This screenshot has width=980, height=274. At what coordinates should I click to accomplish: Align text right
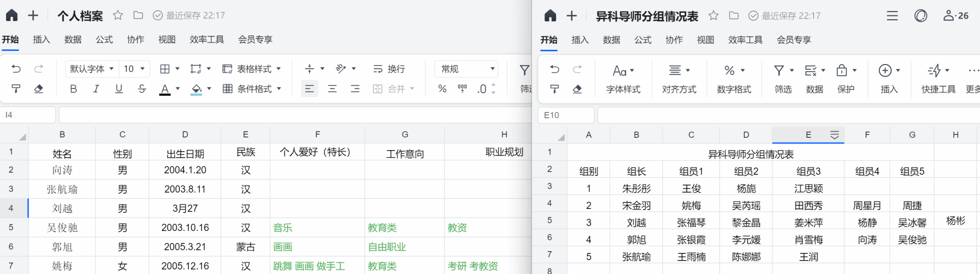pyautogui.click(x=355, y=89)
